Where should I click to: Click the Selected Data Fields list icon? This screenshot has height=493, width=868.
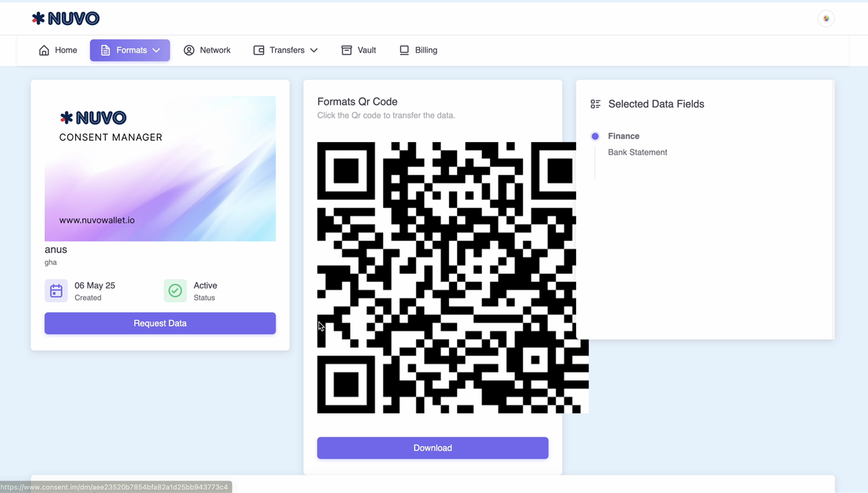595,104
